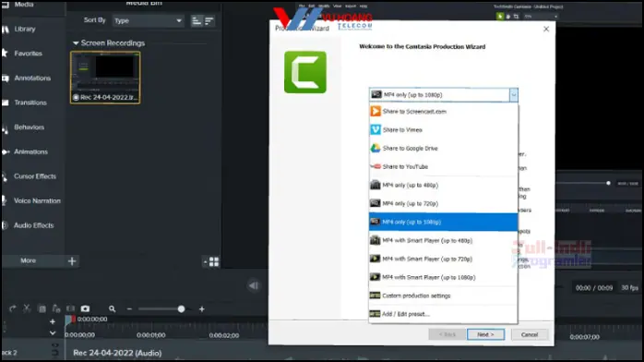Click the cut scissors icon
This screenshot has width=644, height=362.
point(27,308)
